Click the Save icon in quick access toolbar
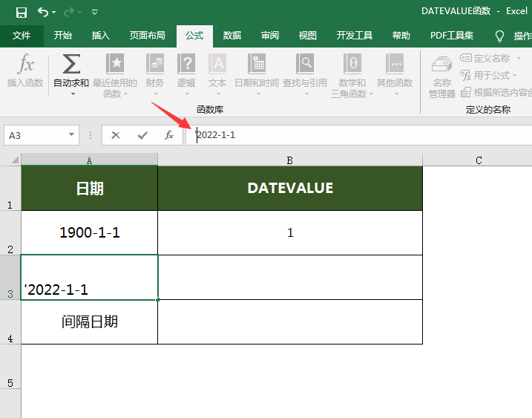Screen dimensions: 532x418 click(x=22, y=13)
